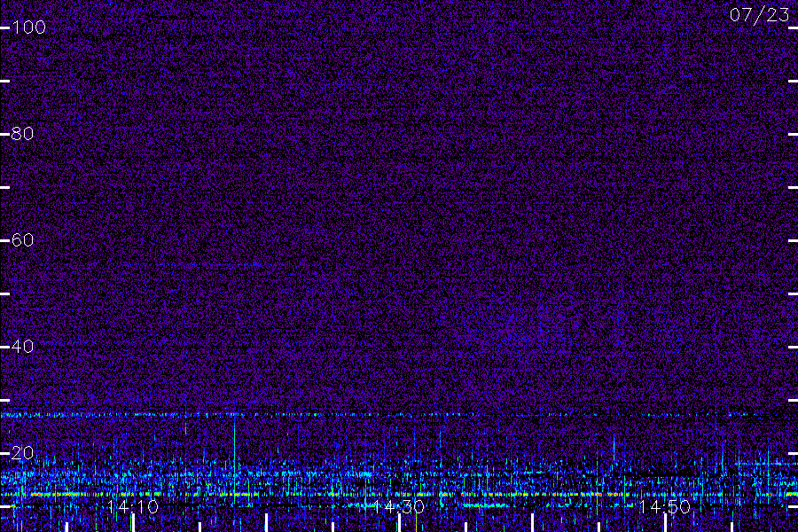Select the 14:50 time label

pyautogui.click(x=665, y=506)
